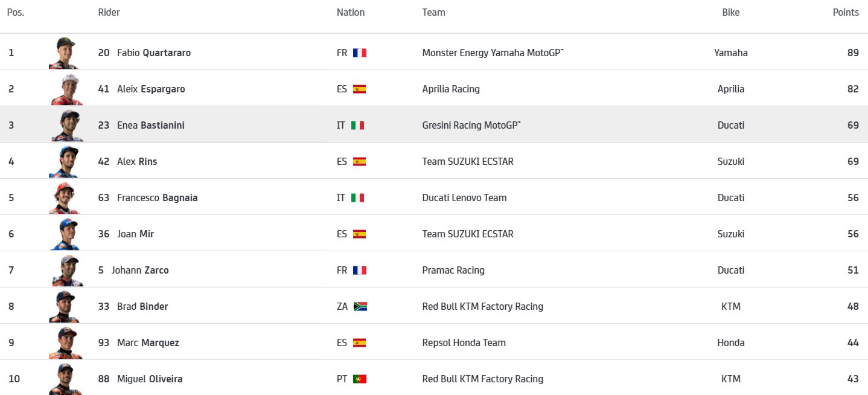Click the Italian flag in Bastianini's row
868x395 pixels.
(358, 126)
